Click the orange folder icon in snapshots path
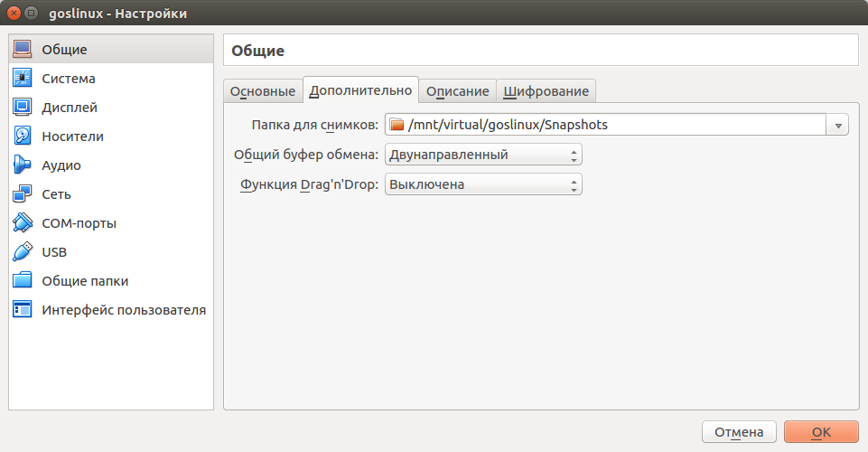 tap(397, 125)
